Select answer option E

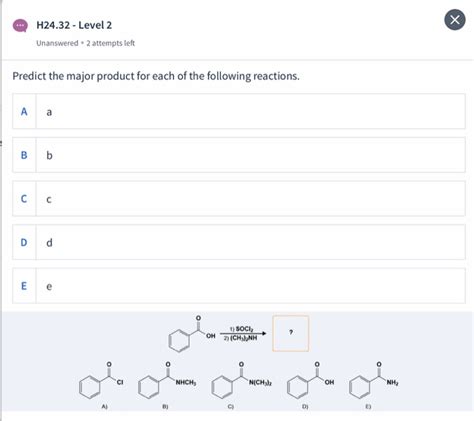tap(239, 286)
